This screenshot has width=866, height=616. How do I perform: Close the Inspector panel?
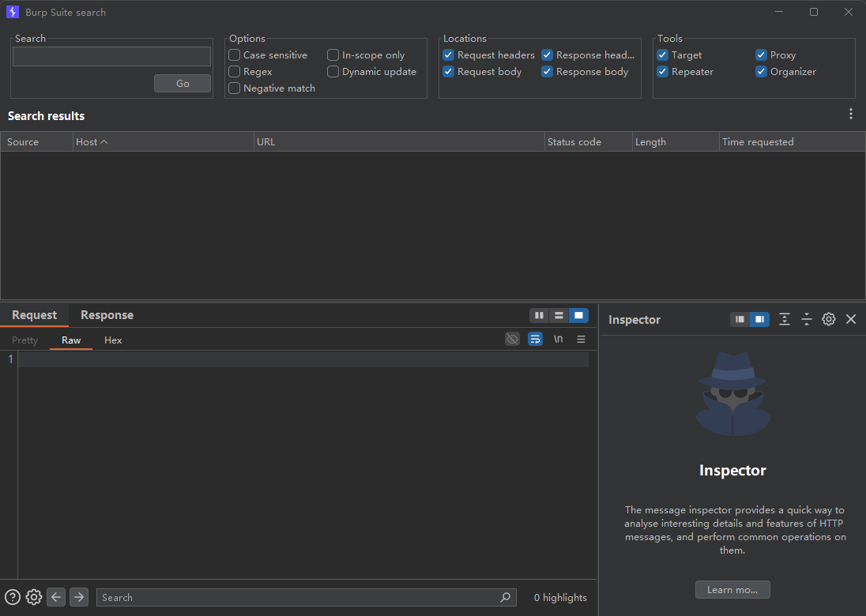pyautogui.click(x=850, y=319)
